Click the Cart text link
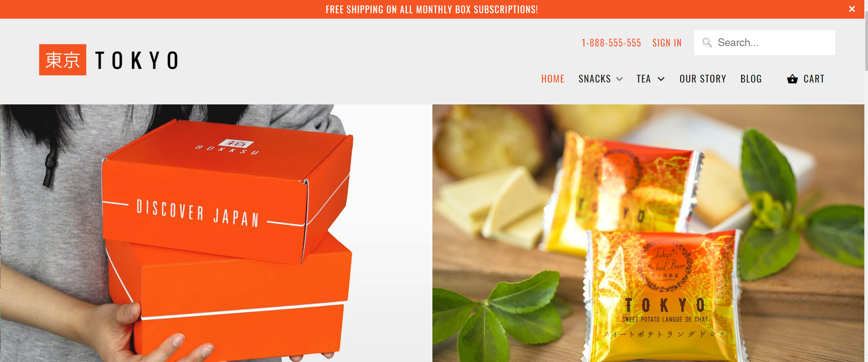This screenshot has height=362, width=868. coord(814,79)
